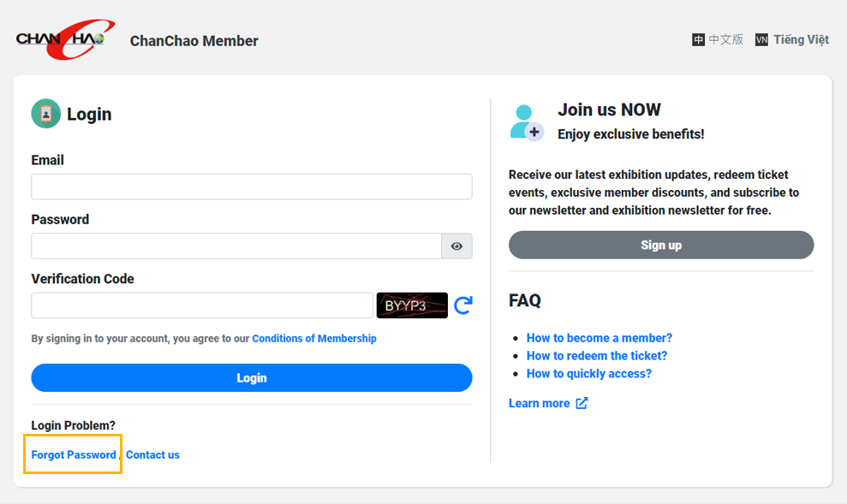The width and height of the screenshot is (847, 504).
Task: Click the external link icon beside Learn more
Action: point(582,403)
